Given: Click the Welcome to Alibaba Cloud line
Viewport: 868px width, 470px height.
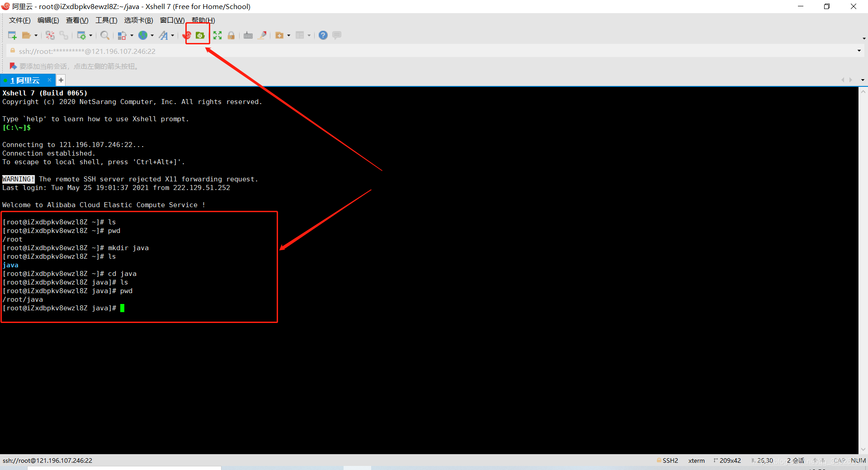Looking at the screenshot, I should point(104,205).
